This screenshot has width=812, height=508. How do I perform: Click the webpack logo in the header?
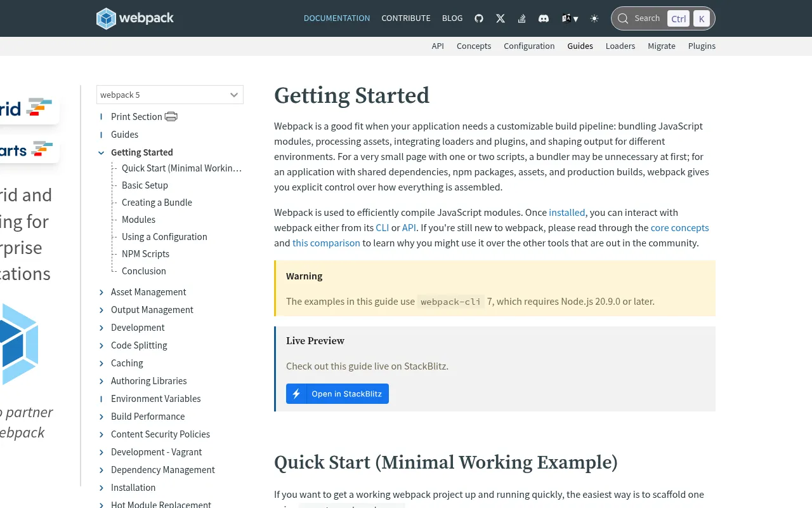135,18
